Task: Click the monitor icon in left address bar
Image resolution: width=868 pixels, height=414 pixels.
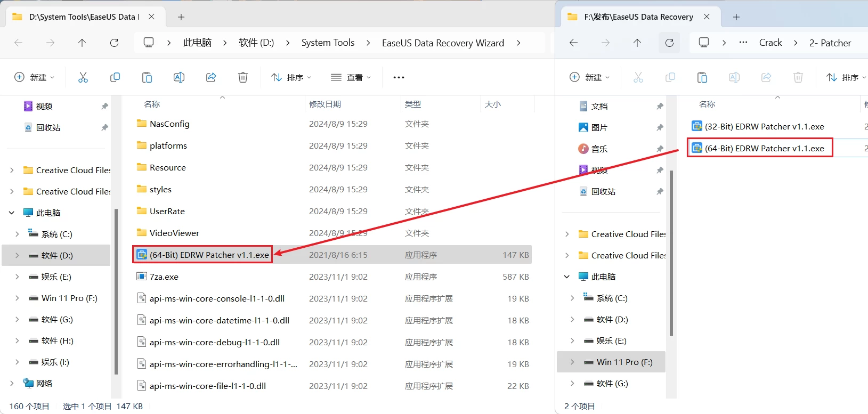Action: (149, 43)
